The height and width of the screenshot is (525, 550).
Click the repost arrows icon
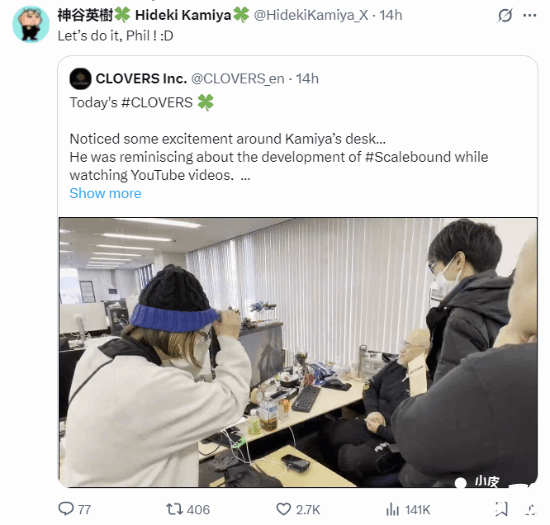click(174, 509)
